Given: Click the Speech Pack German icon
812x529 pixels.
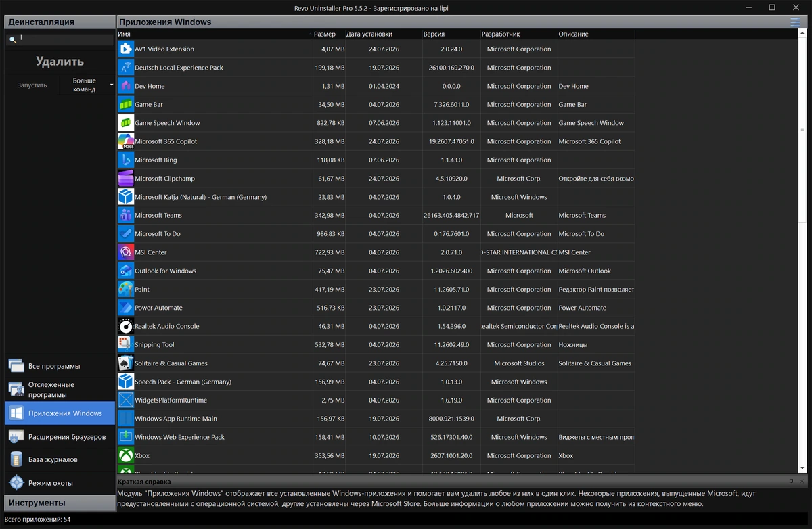Looking at the screenshot, I should coord(126,382).
